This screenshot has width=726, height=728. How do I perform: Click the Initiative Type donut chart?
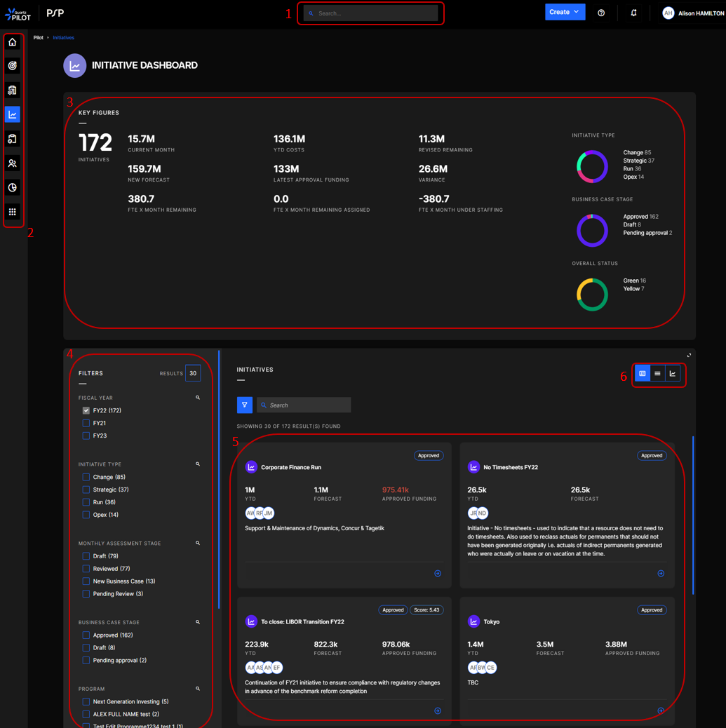click(592, 167)
